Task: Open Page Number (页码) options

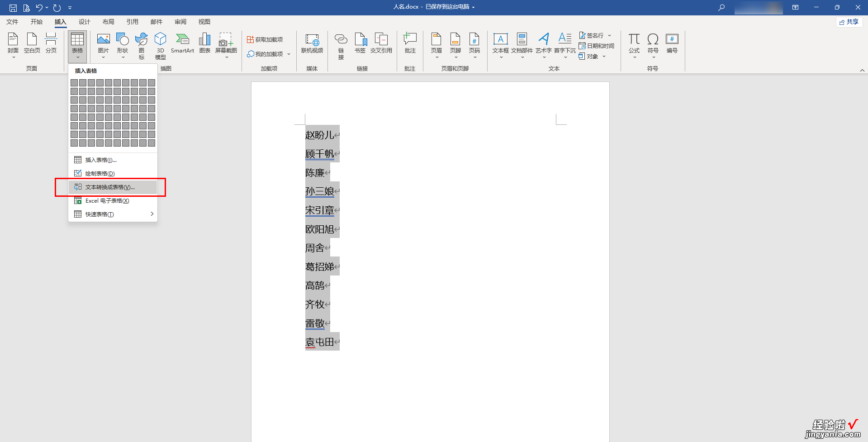Action: pos(474,46)
